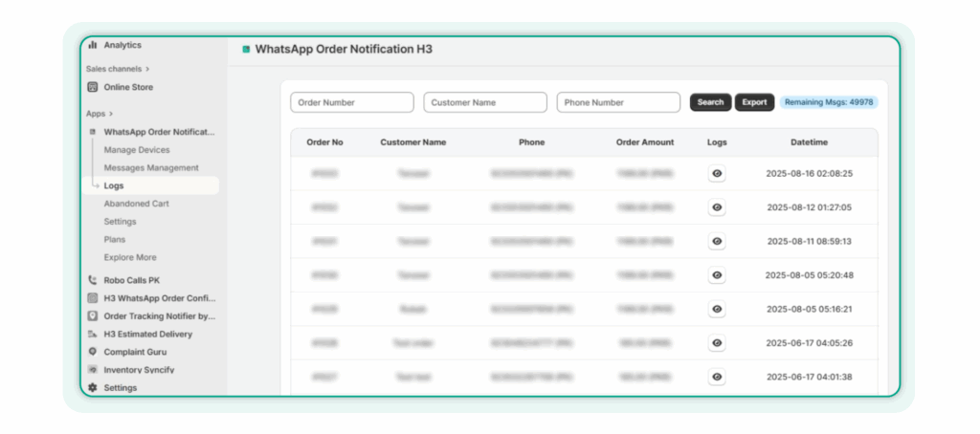The width and height of the screenshot is (980, 434).
Task: Focus the Order Number input field
Action: [x=352, y=102]
